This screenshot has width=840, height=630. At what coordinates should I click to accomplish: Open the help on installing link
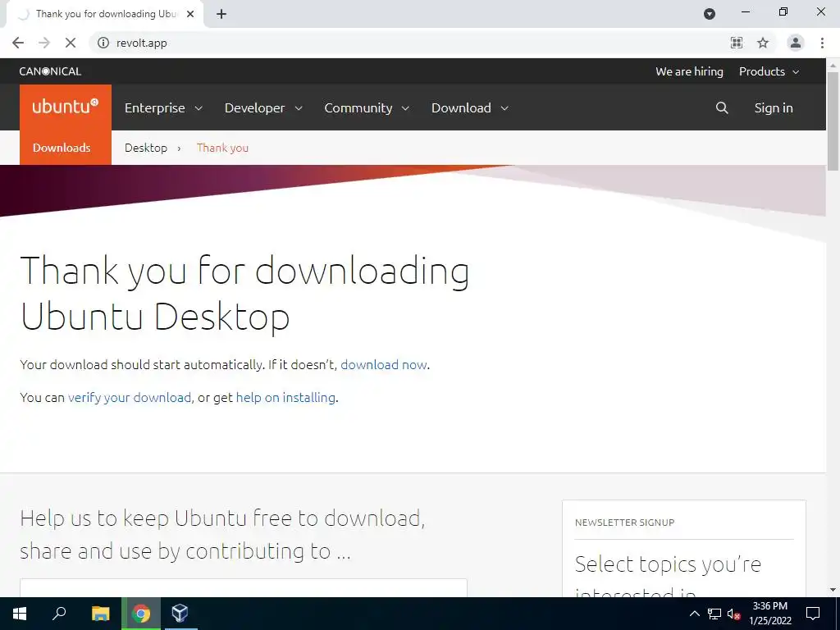(285, 398)
